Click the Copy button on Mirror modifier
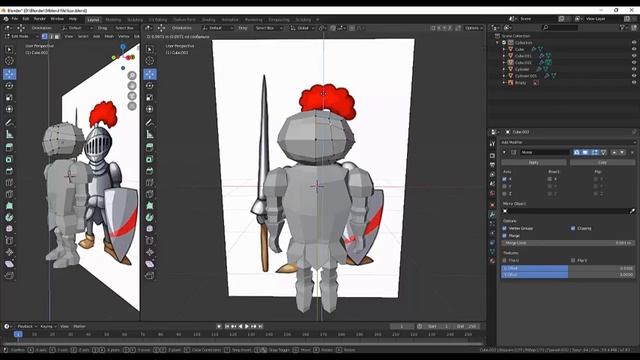This screenshot has height=360, width=640. [x=602, y=162]
